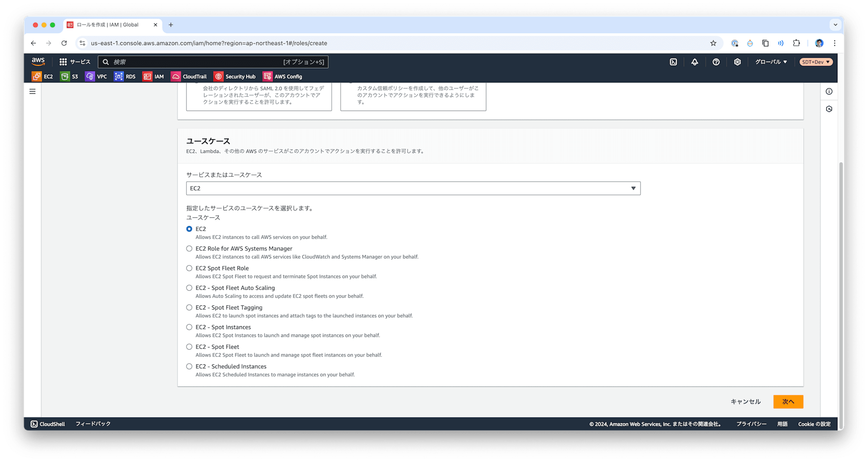868x462 pixels.
Task: View site information icon in address bar
Action: 82,43
